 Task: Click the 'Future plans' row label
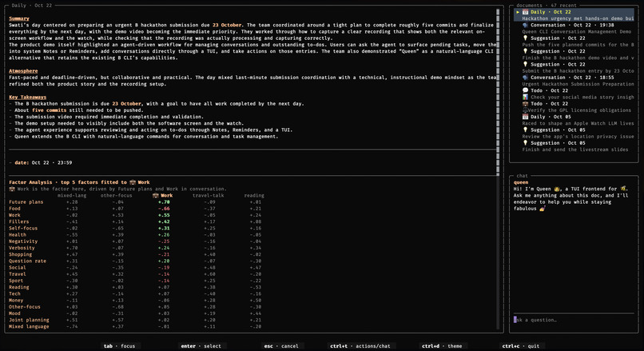tap(26, 202)
